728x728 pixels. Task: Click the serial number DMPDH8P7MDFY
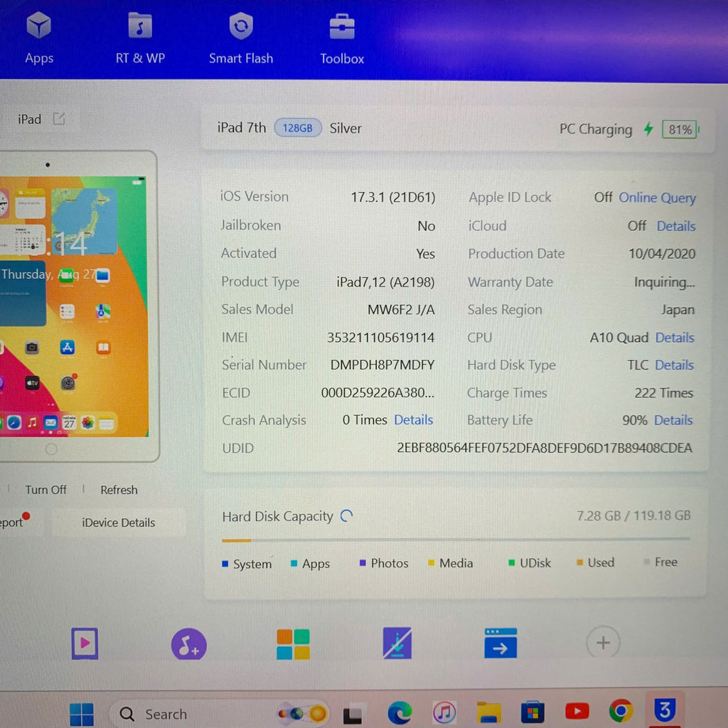click(x=382, y=365)
